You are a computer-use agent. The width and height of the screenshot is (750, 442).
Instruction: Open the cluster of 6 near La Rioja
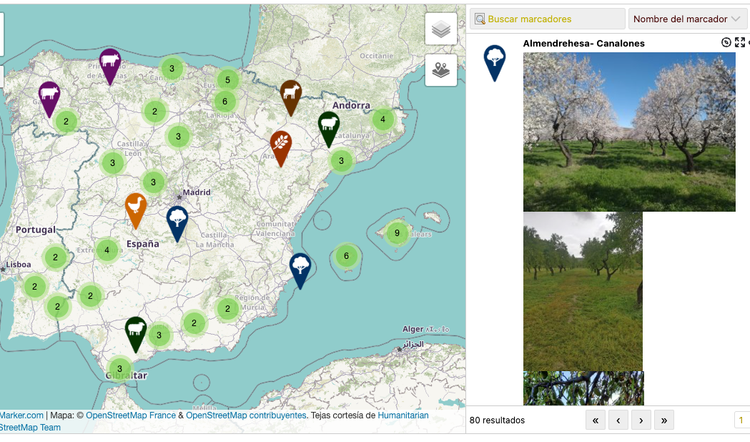[x=225, y=101]
